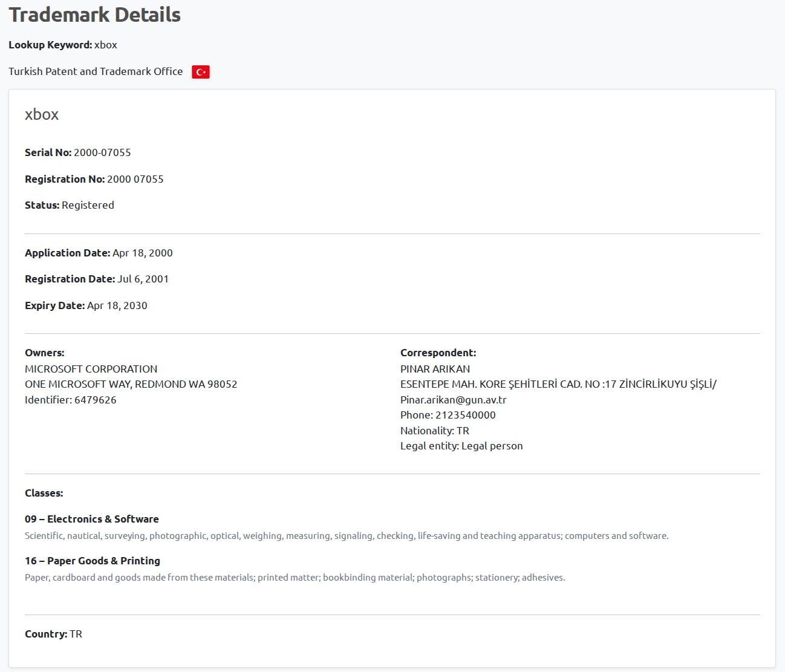Image resolution: width=785 pixels, height=672 pixels.
Task: Select application date Apr 18, 2000
Action: point(143,253)
